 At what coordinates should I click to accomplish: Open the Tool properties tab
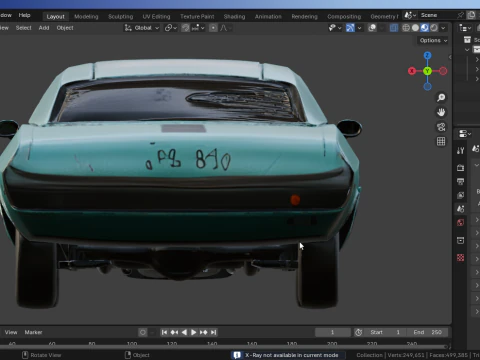[x=461, y=151]
